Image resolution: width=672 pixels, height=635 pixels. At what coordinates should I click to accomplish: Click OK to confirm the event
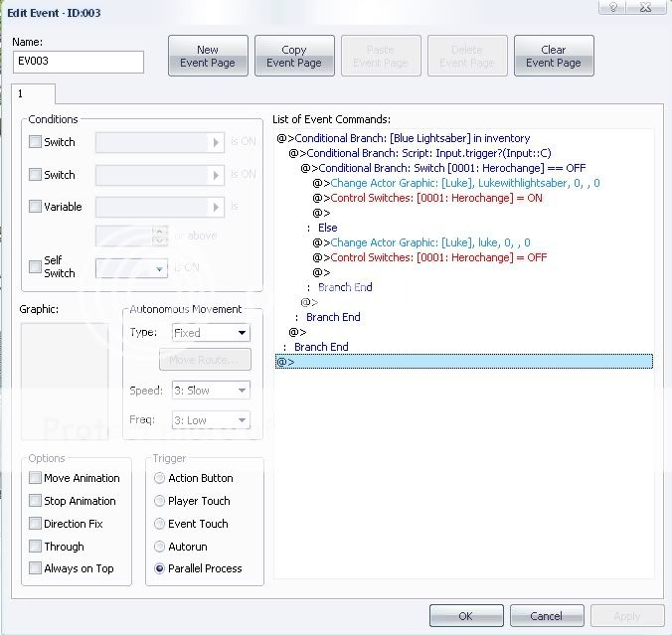pyautogui.click(x=466, y=616)
